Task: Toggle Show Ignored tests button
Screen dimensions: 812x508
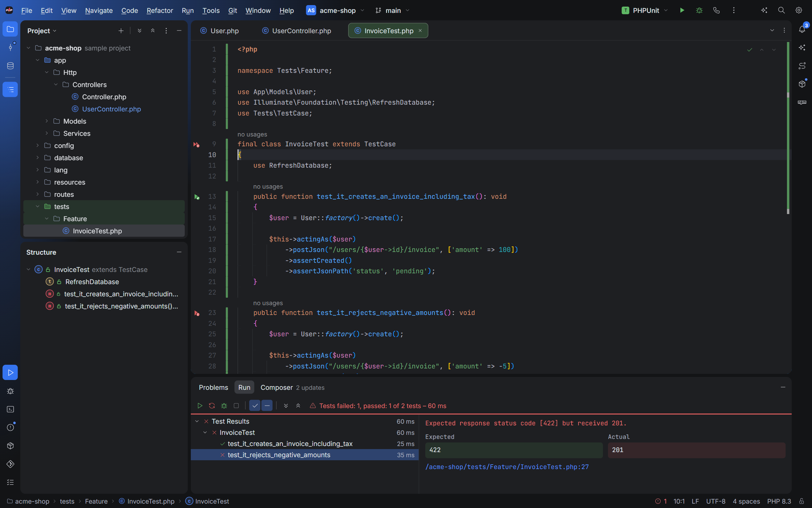Action: click(267, 406)
